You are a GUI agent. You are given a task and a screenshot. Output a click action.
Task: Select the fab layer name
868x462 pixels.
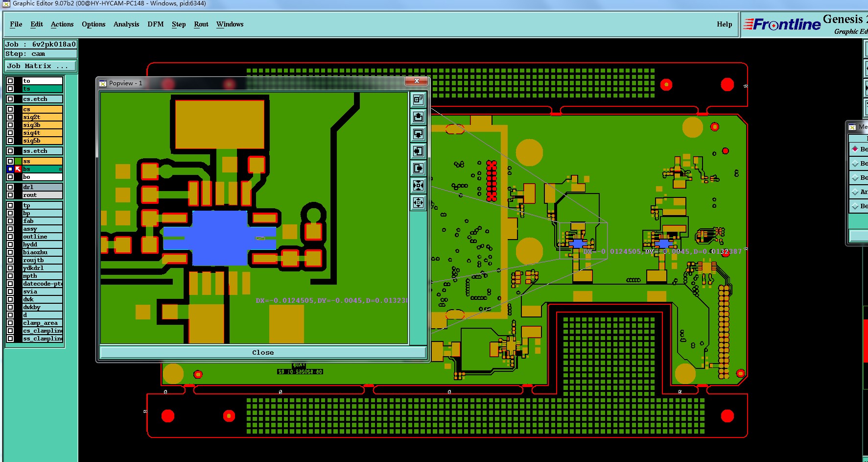[43, 221]
